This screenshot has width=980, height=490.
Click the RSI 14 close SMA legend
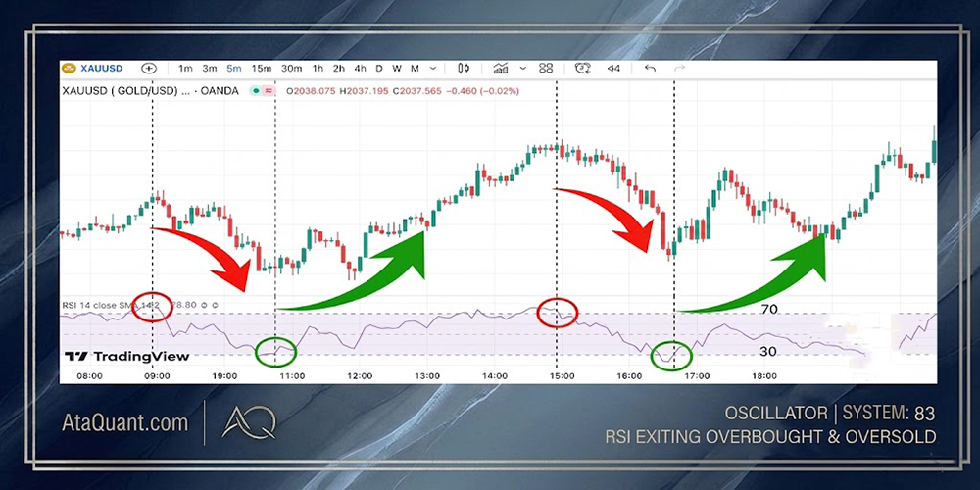pos(112,305)
